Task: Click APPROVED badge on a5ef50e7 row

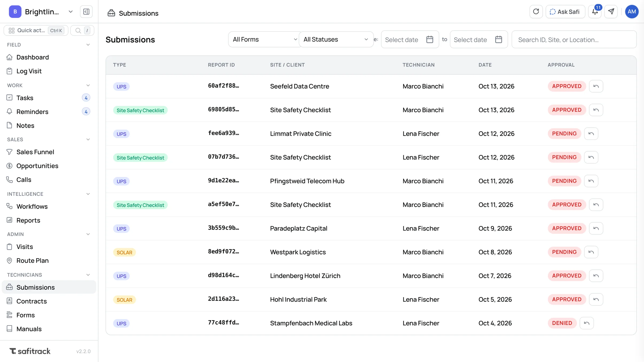Action: (x=567, y=205)
